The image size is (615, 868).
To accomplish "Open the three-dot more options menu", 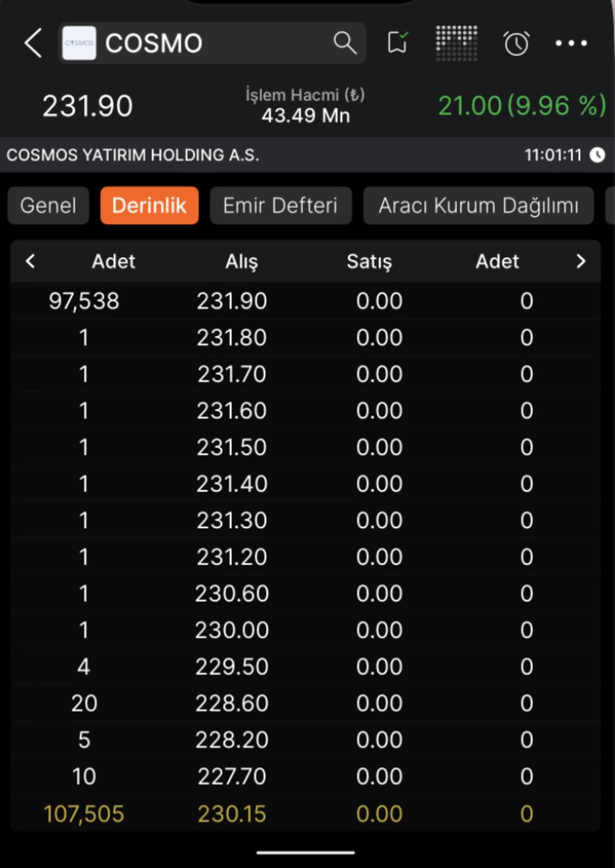I will point(571,43).
